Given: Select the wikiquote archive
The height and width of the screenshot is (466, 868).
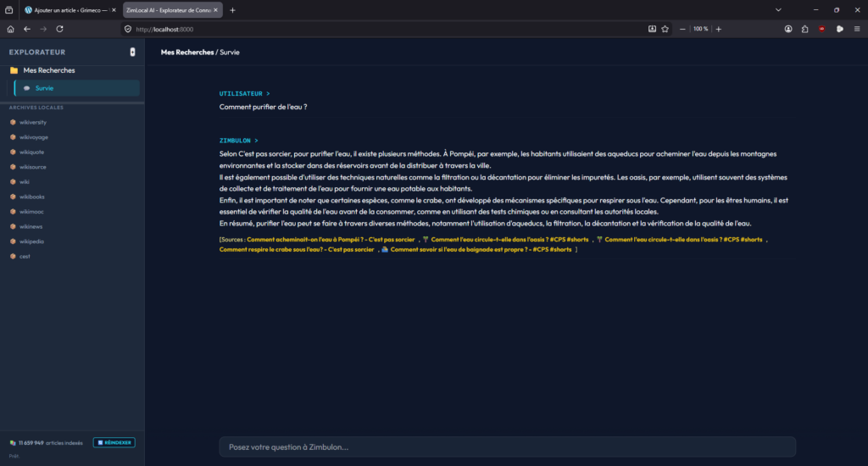Looking at the screenshot, I should click(32, 152).
